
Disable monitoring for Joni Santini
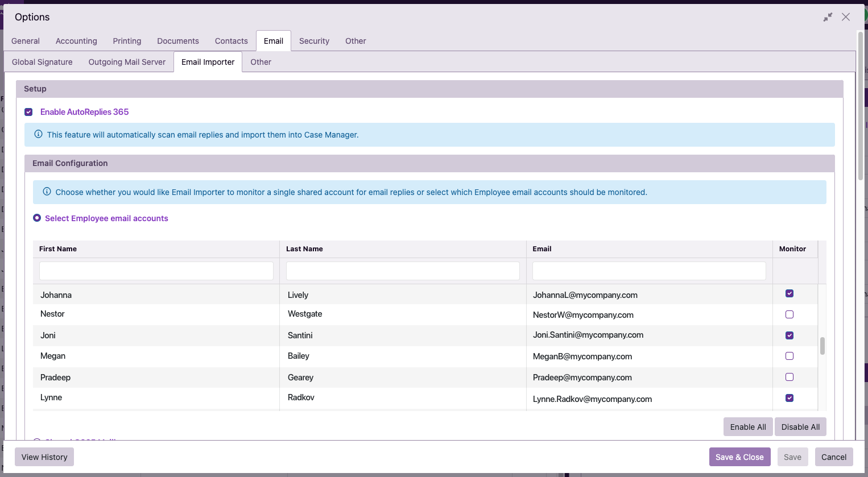pos(789,335)
